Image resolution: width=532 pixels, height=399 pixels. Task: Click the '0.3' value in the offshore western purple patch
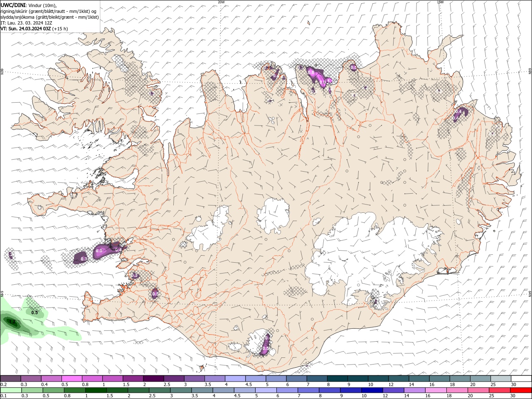pyautogui.click(x=84, y=259)
